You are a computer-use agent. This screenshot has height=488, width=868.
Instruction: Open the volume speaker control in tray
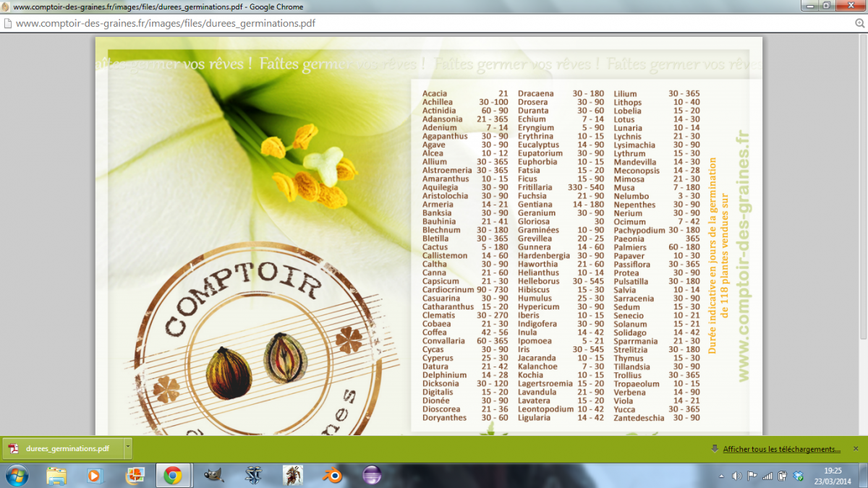737,476
